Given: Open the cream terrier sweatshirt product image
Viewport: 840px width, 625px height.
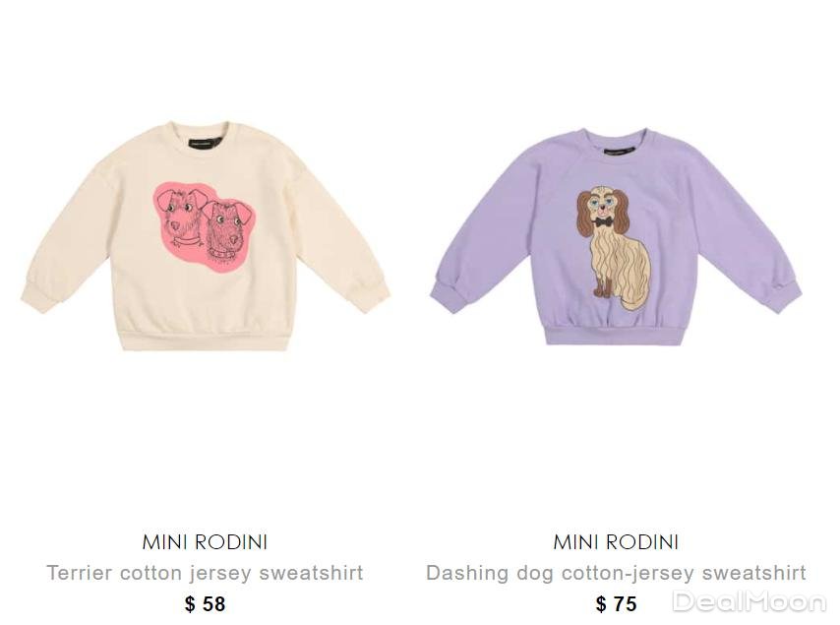Looking at the screenshot, I should point(206,236).
